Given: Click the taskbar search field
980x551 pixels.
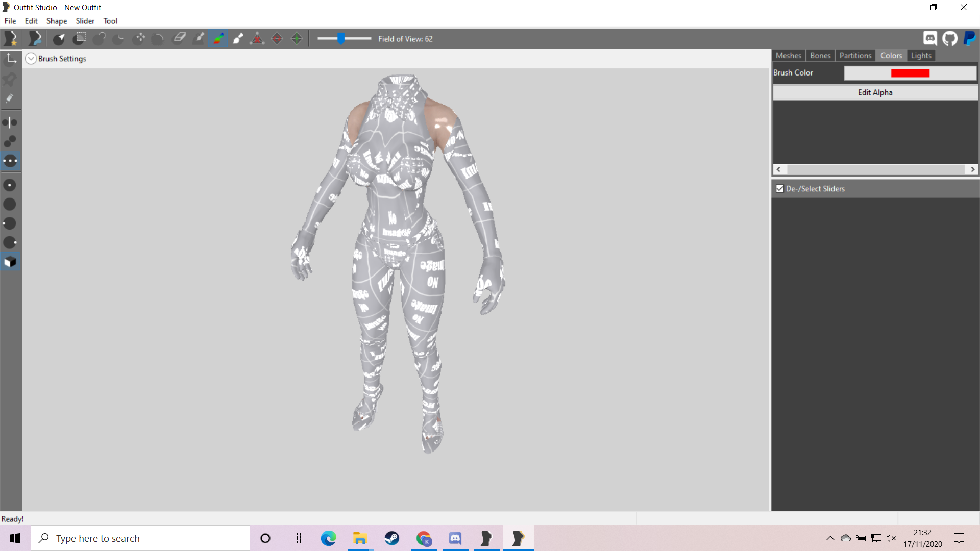Looking at the screenshot, I should coord(140,538).
